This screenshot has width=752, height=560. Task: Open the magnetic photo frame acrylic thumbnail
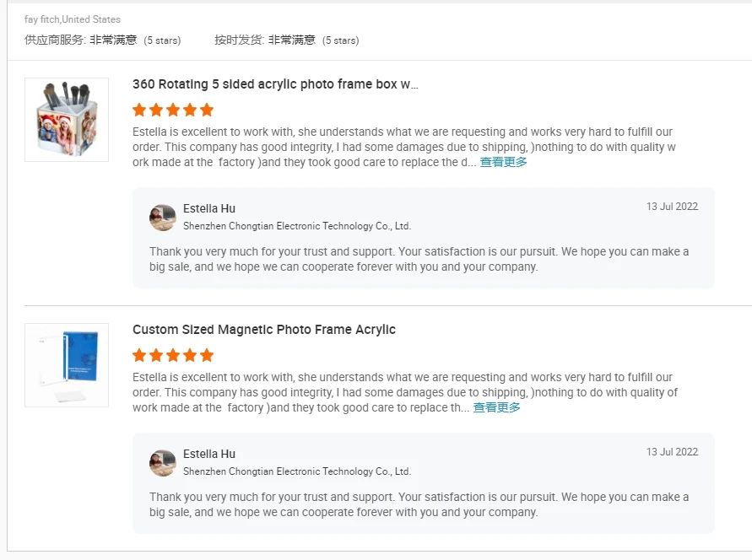click(67, 365)
